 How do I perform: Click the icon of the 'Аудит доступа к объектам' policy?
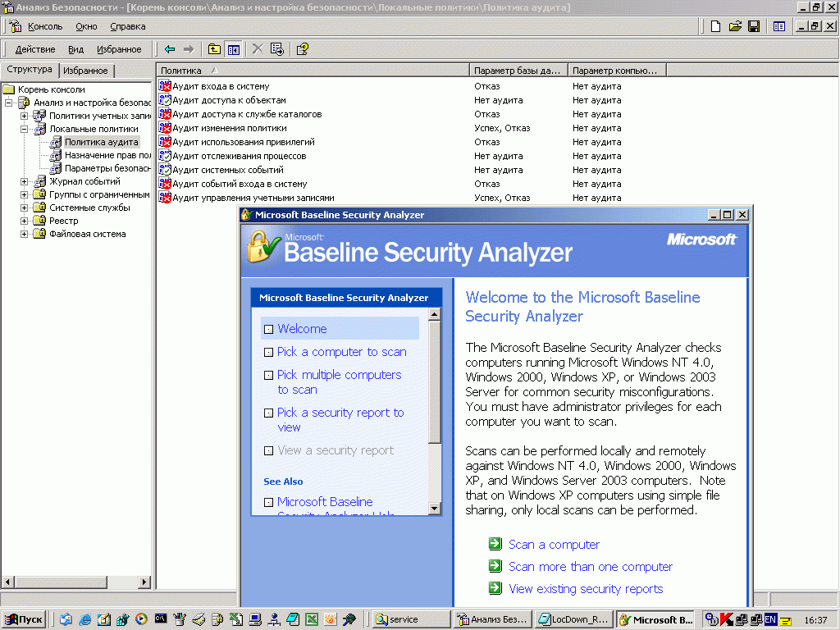coord(165,100)
